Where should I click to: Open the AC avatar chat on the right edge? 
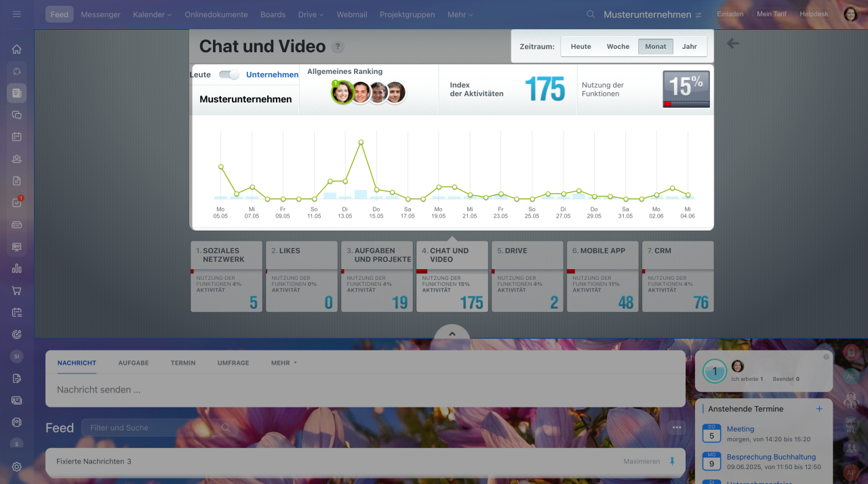click(x=851, y=376)
